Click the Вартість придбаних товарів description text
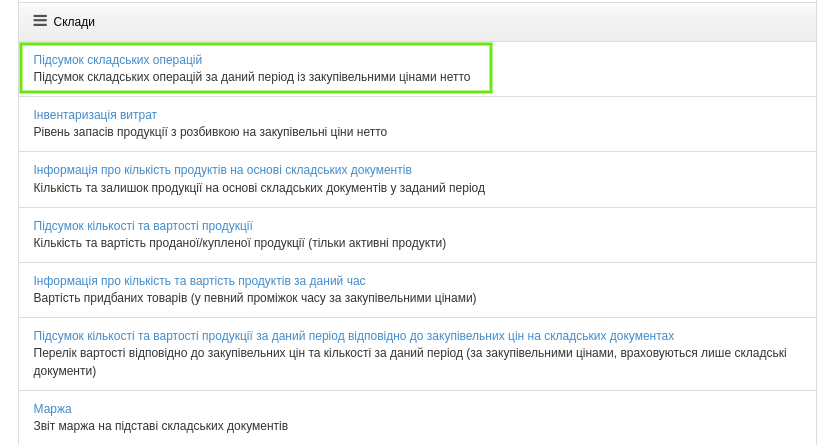 pyautogui.click(x=254, y=298)
